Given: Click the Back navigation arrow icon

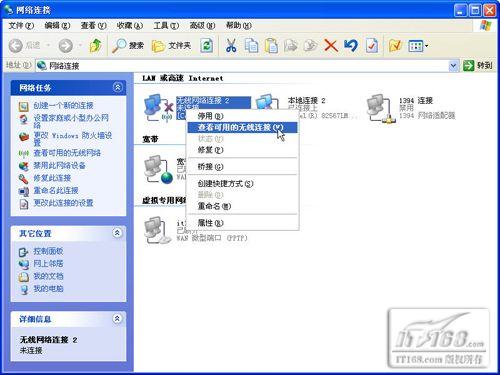Looking at the screenshot, I should coord(15,46).
